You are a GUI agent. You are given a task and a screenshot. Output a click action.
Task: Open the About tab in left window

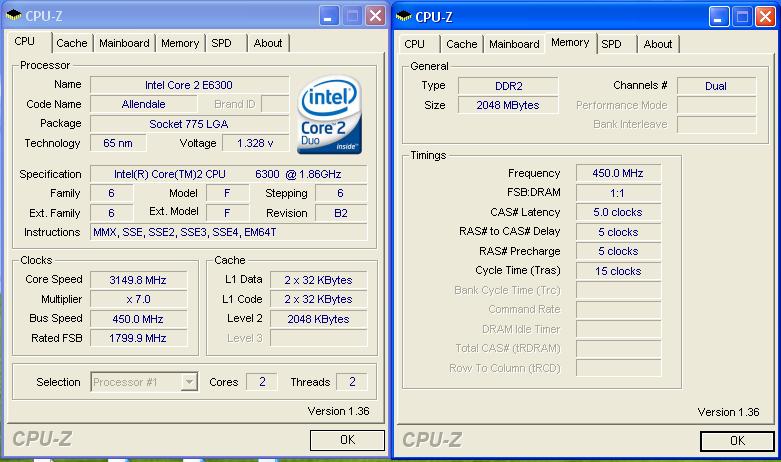coord(268,43)
